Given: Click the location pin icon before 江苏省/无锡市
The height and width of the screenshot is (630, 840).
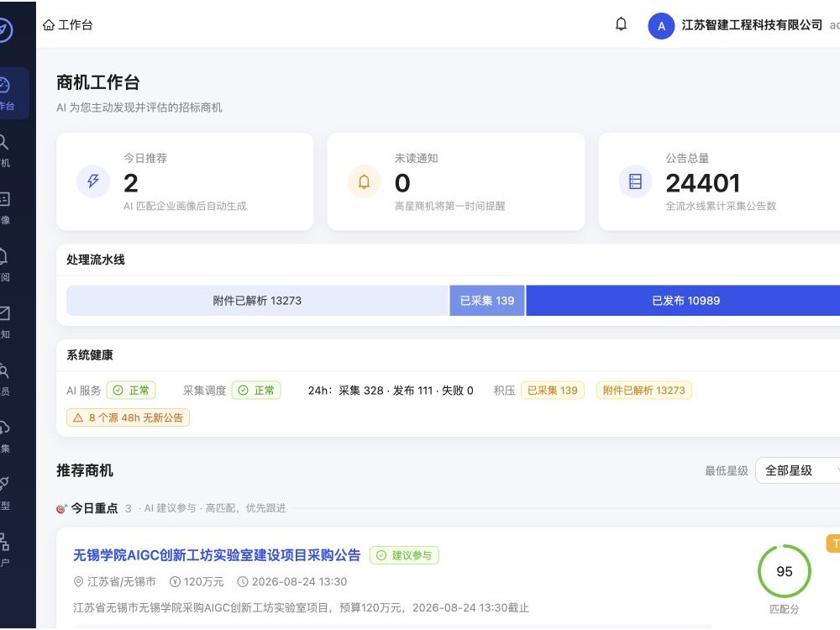Looking at the screenshot, I should 78,582.
